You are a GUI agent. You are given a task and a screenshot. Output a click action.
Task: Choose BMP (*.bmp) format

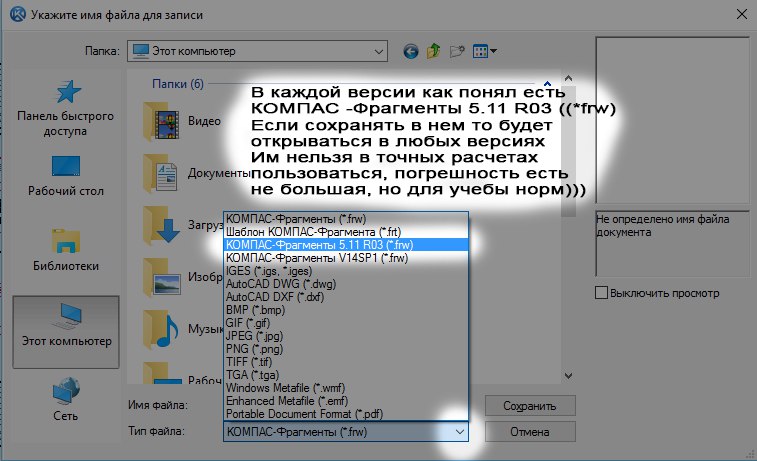[346, 310]
